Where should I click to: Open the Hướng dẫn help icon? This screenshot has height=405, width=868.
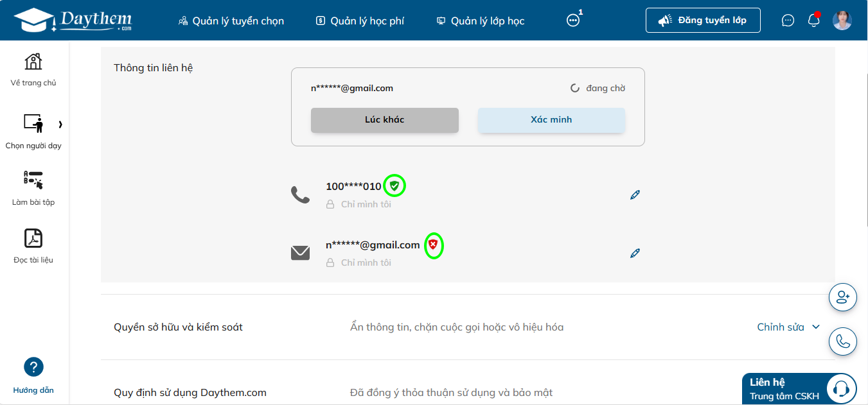click(x=33, y=367)
